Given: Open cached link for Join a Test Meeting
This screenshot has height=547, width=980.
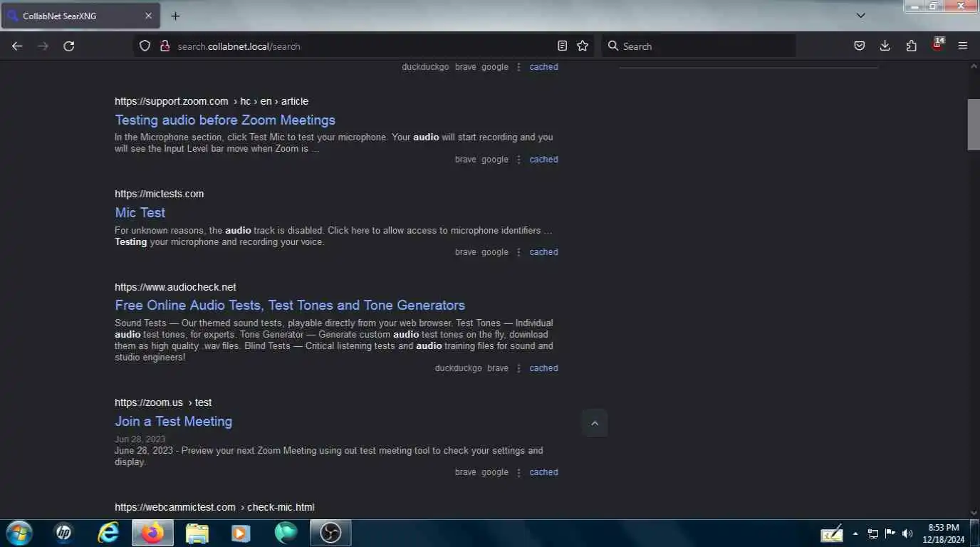Looking at the screenshot, I should coord(543,472).
